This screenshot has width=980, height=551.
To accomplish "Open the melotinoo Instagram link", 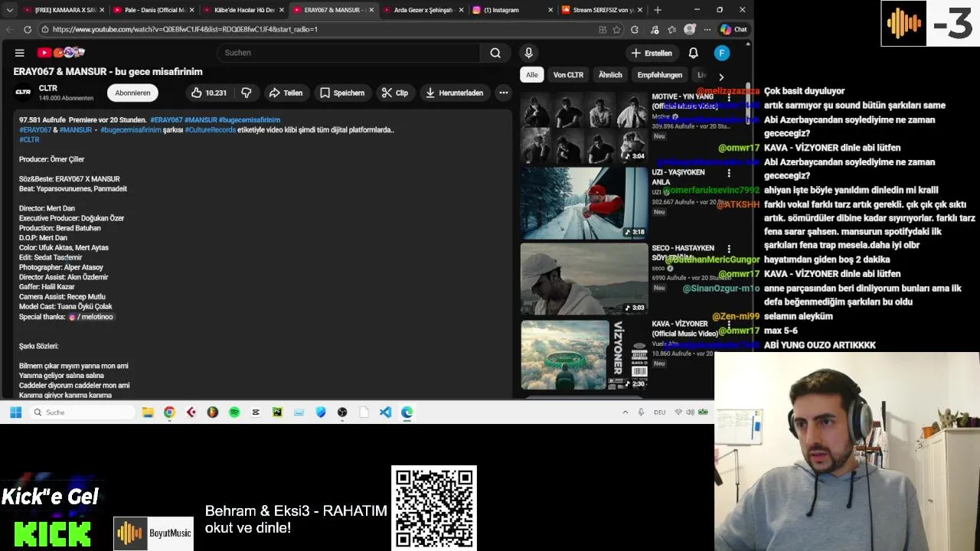I will point(91,317).
